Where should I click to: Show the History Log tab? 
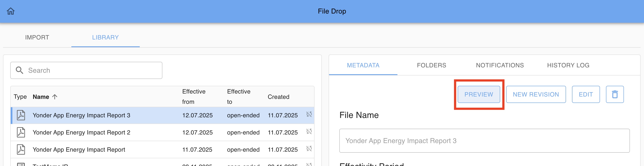pyautogui.click(x=568, y=65)
